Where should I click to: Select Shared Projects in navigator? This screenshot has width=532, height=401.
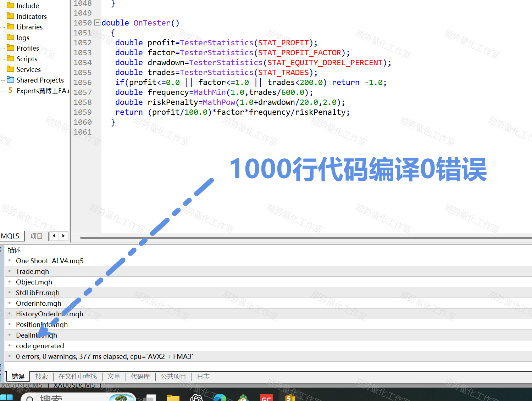(x=40, y=80)
